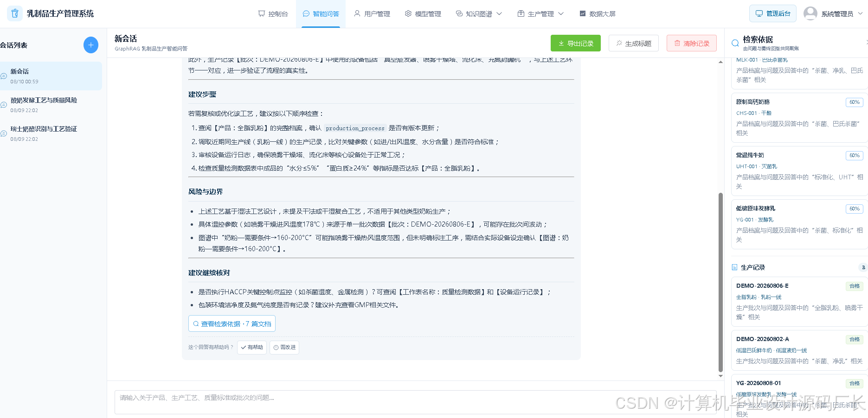868x418 pixels.
Task: Click chat icon beside 酸奶发酵工艺与质量风险
Action: point(4,105)
